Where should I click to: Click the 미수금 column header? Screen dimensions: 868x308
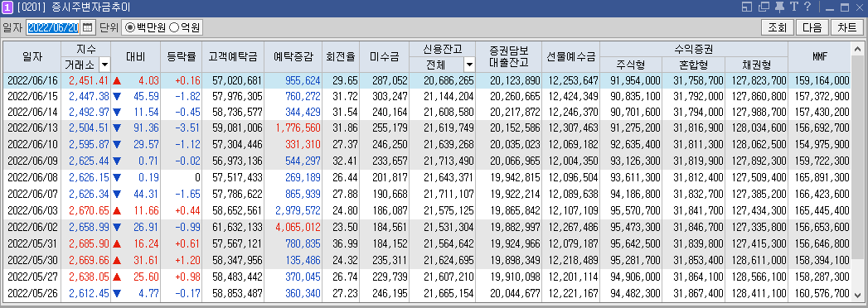point(384,57)
